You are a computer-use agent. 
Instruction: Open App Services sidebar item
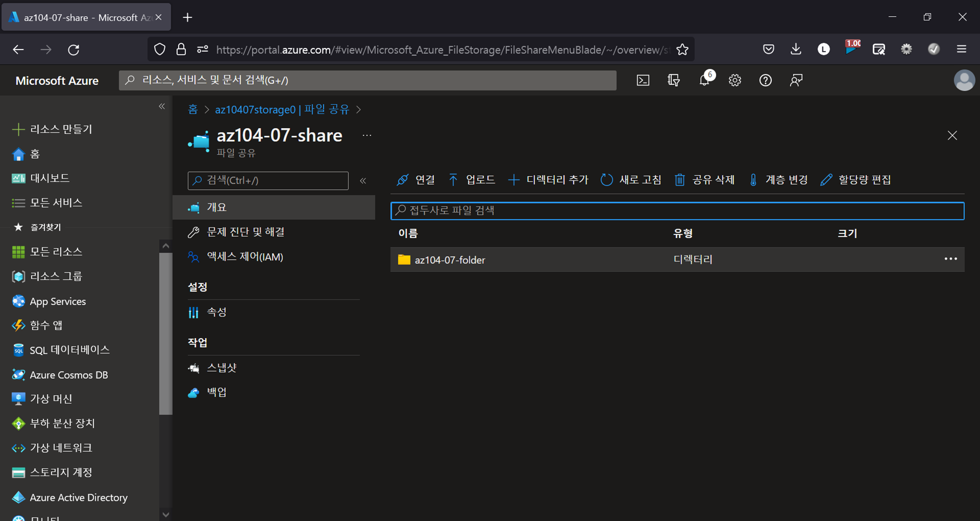coord(49,301)
